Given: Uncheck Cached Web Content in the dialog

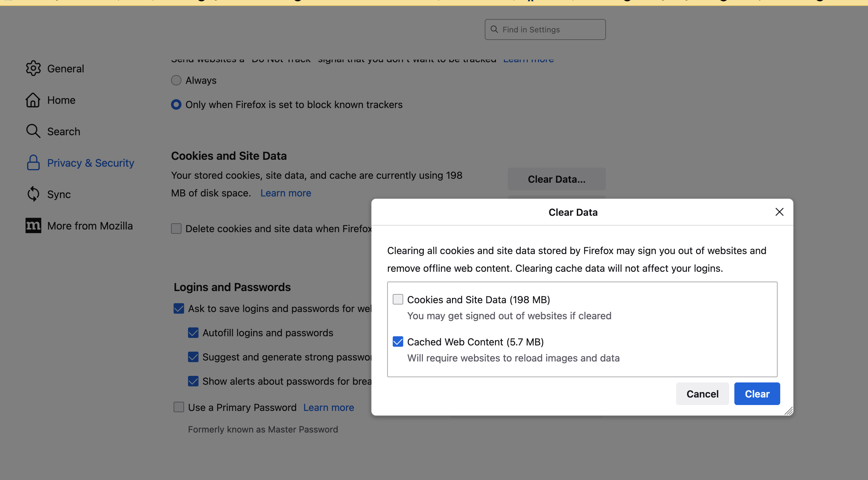Looking at the screenshot, I should (398, 342).
